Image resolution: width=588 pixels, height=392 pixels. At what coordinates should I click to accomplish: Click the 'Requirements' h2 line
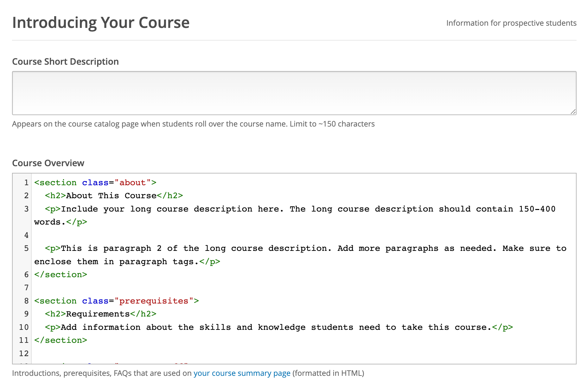pos(101,314)
